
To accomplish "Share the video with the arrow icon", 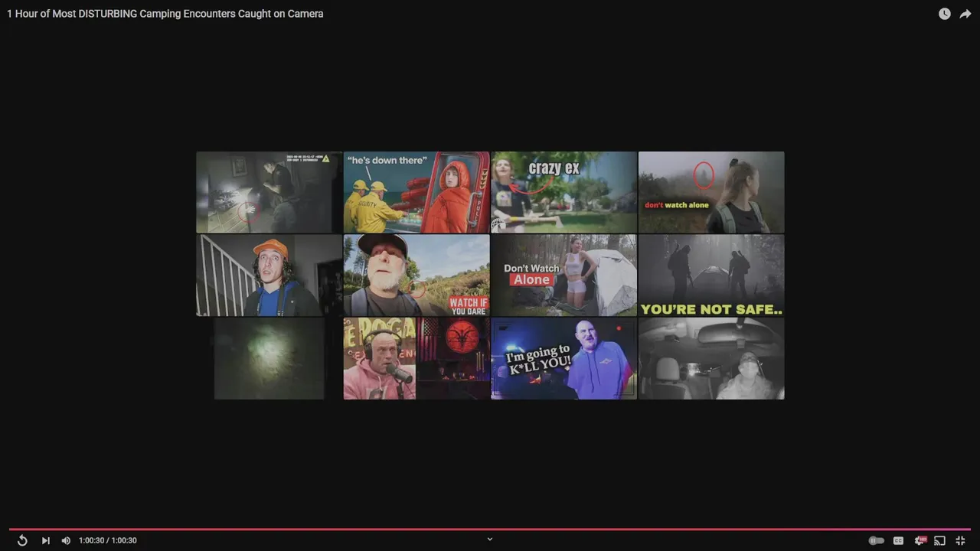I will [965, 14].
